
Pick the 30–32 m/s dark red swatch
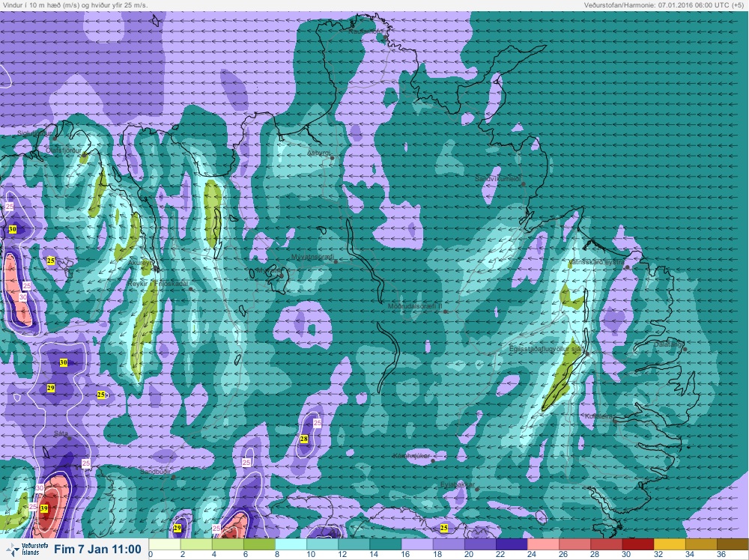coord(637,544)
